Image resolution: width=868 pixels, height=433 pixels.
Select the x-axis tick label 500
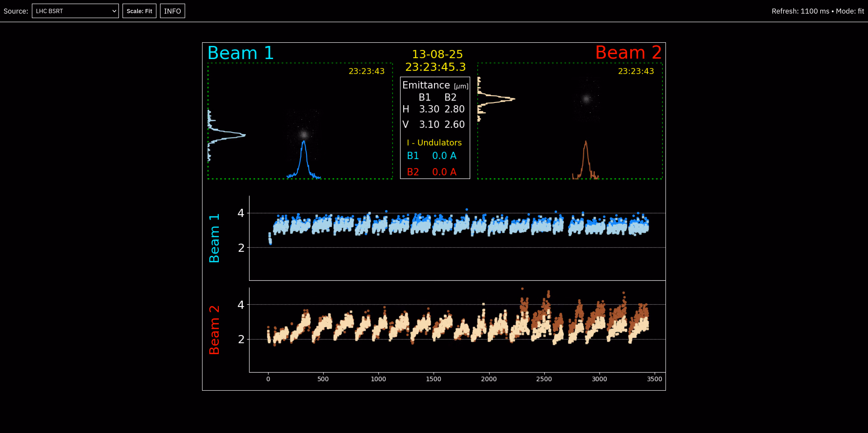click(x=323, y=379)
